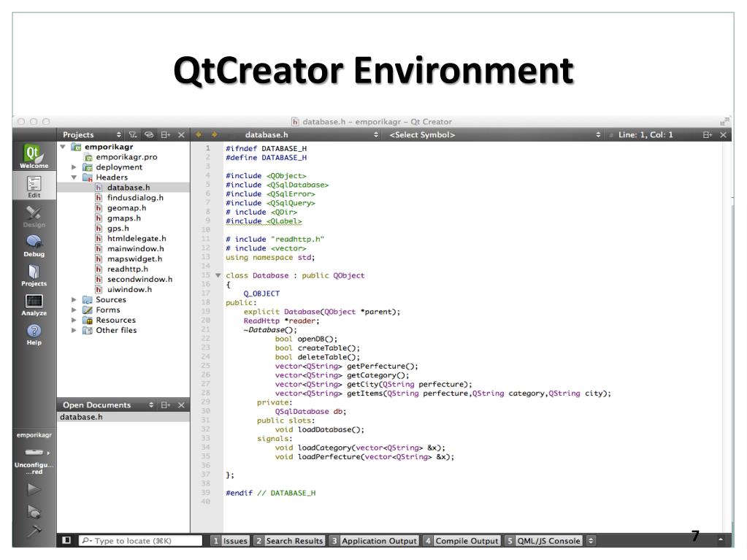Open the QML/JS Console tab
The image size is (747, 560).
pos(543,541)
